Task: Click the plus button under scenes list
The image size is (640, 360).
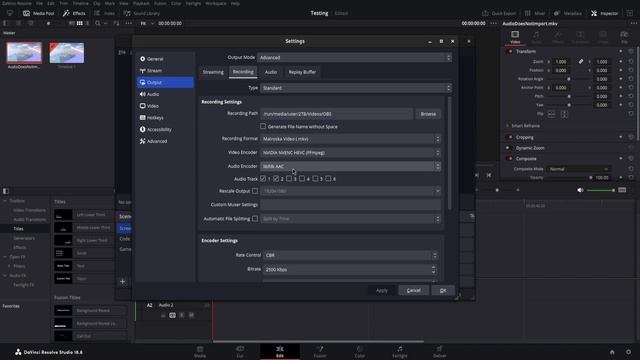Action: pyautogui.click(x=122, y=281)
